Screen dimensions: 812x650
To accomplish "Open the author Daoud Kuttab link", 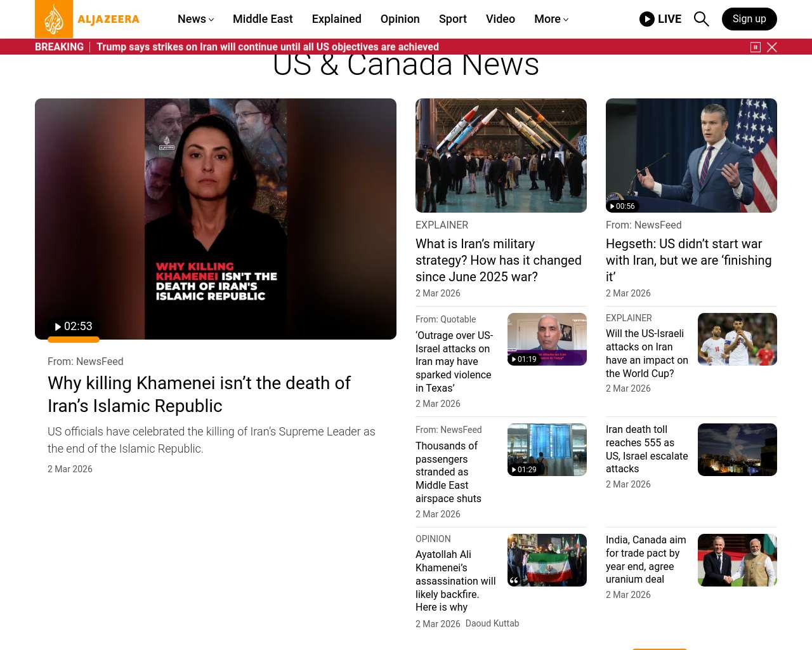I will [492, 623].
